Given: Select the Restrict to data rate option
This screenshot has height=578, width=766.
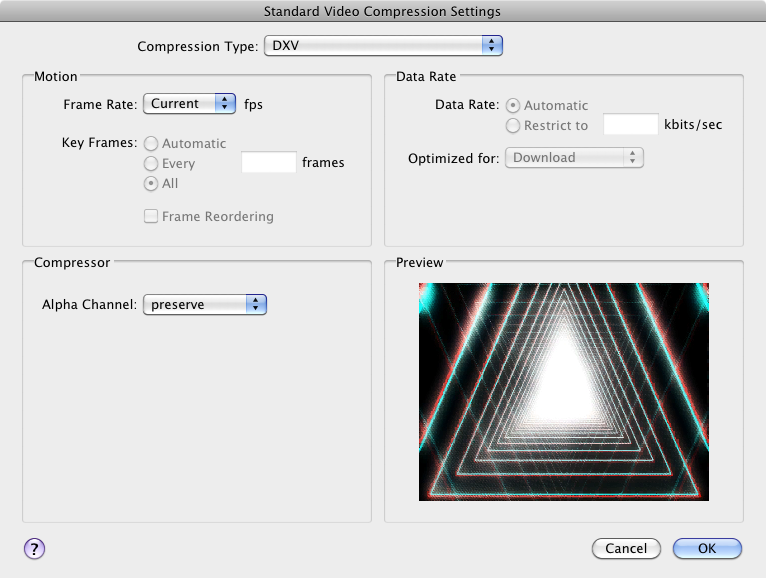Looking at the screenshot, I should [512, 126].
